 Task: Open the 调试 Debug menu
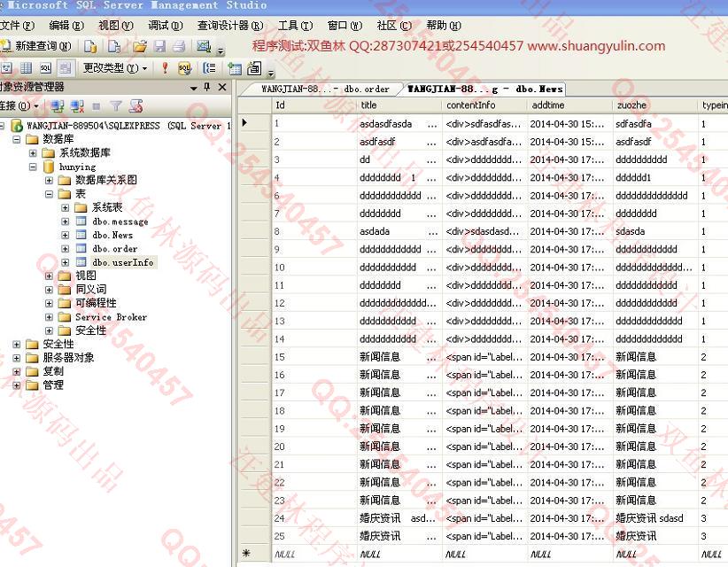click(x=166, y=26)
